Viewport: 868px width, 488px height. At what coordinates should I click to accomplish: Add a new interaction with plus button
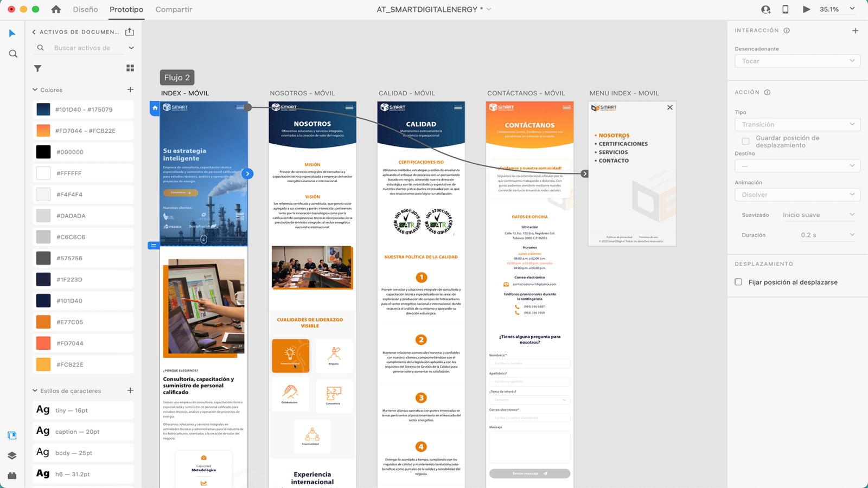pos(855,31)
